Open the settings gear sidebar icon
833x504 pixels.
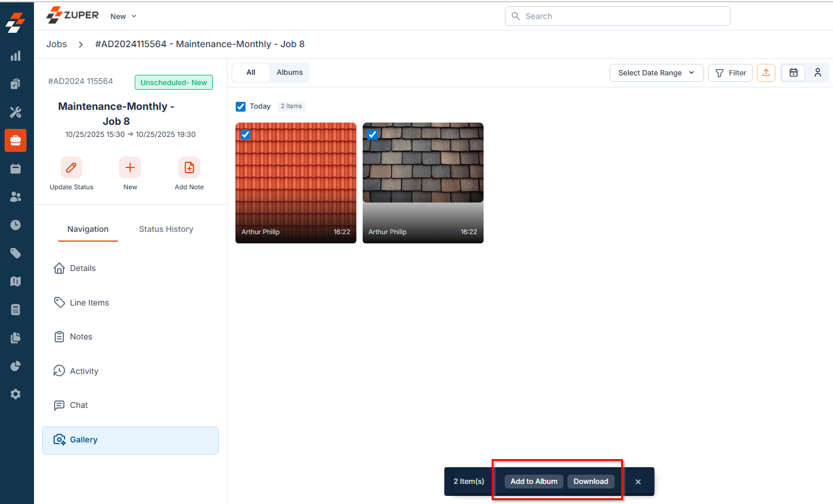pos(16,394)
